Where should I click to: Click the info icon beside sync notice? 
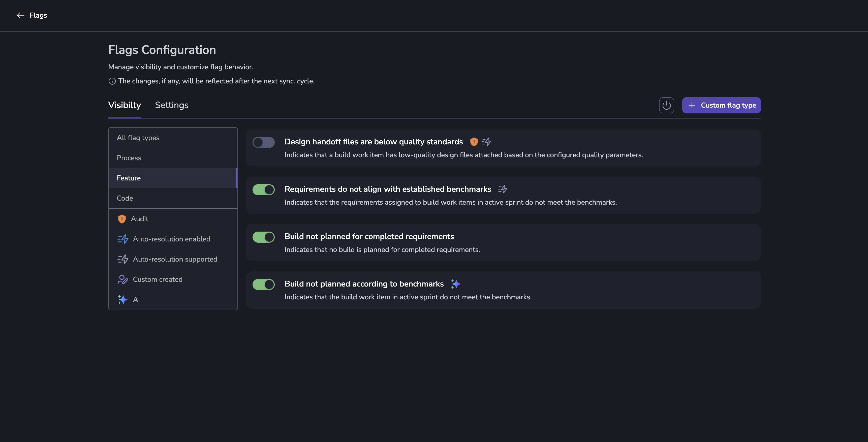(112, 81)
